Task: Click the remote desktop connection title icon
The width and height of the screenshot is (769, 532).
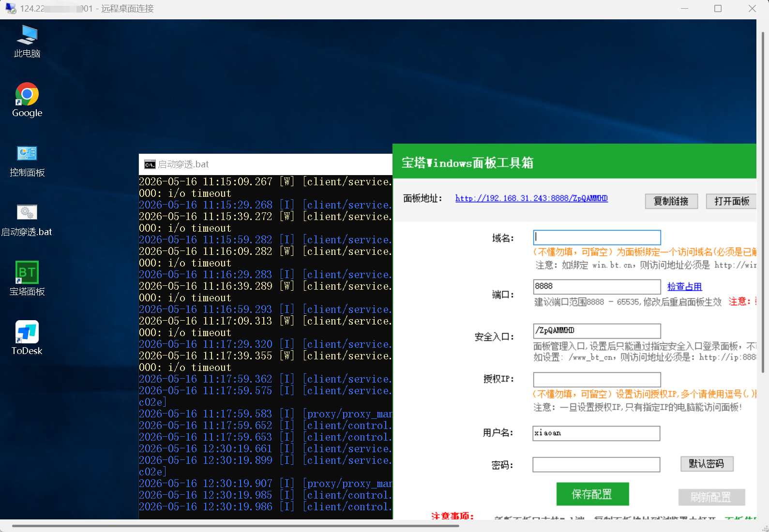Action: (x=10, y=8)
